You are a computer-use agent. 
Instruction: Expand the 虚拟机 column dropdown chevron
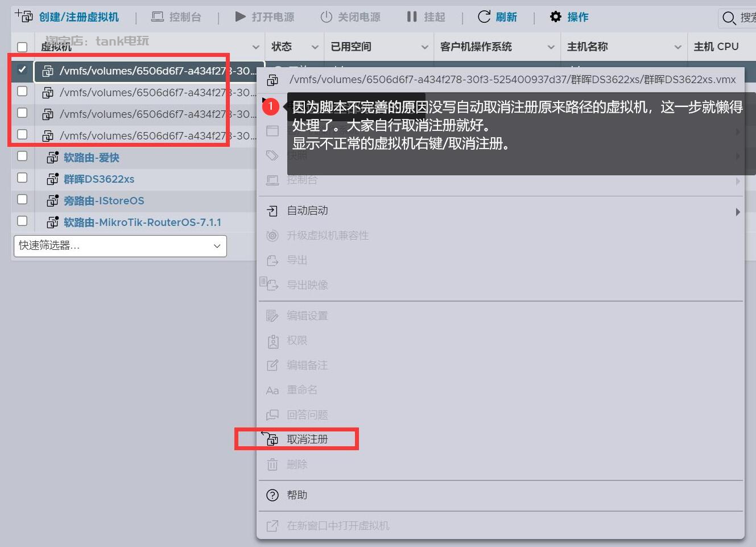tap(256, 47)
